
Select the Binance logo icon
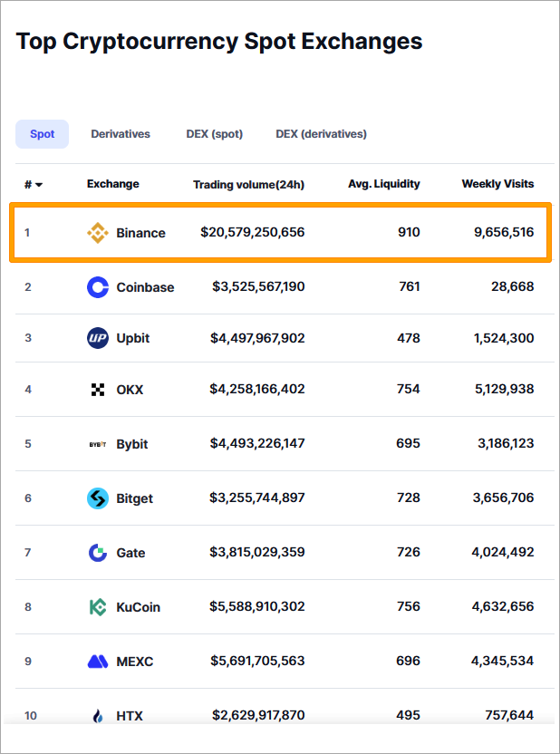point(98,232)
